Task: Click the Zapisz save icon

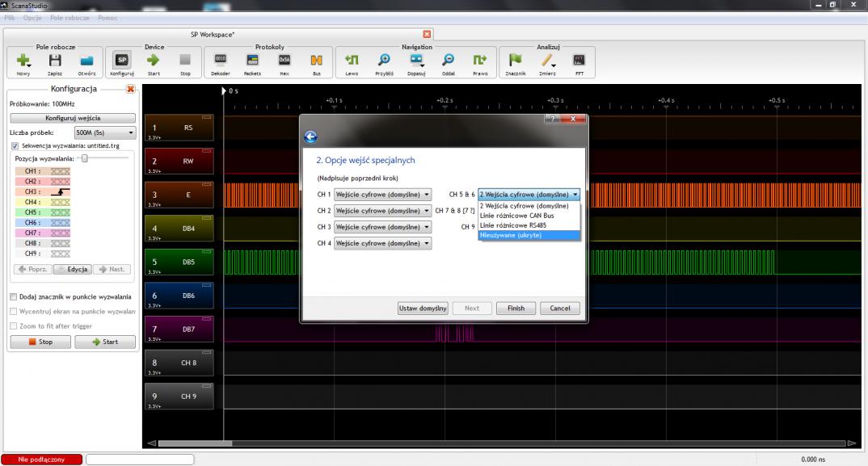Action: pos(55,60)
